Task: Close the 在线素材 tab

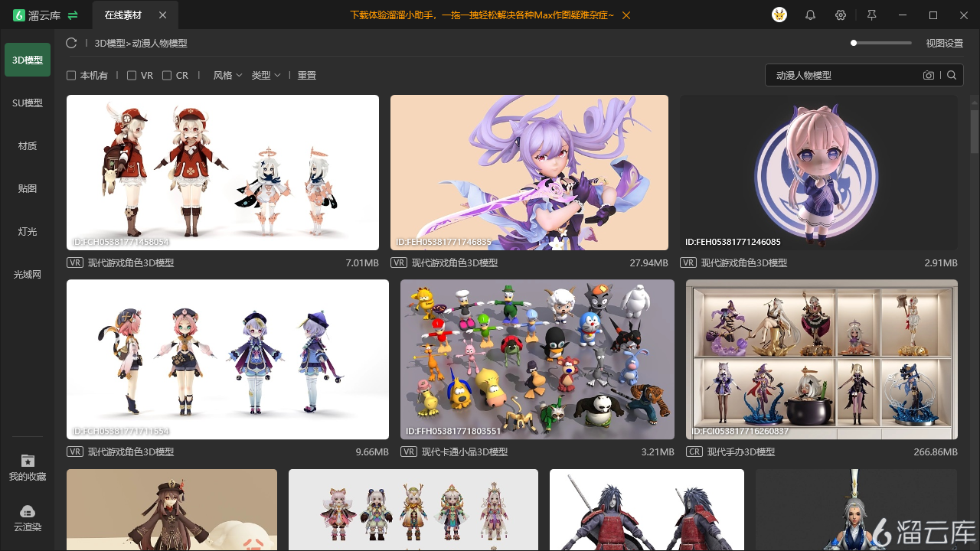Action: coord(162,15)
